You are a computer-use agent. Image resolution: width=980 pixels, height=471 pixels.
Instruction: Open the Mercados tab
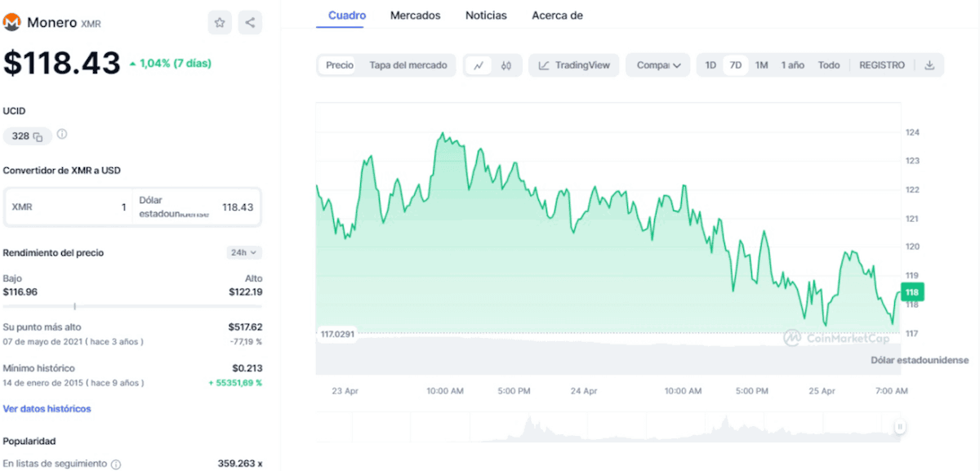tap(415, 16)
